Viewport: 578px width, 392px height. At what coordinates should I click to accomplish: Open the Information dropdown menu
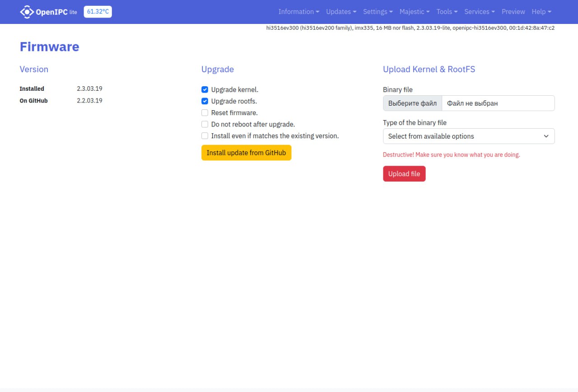pos(298,12)
